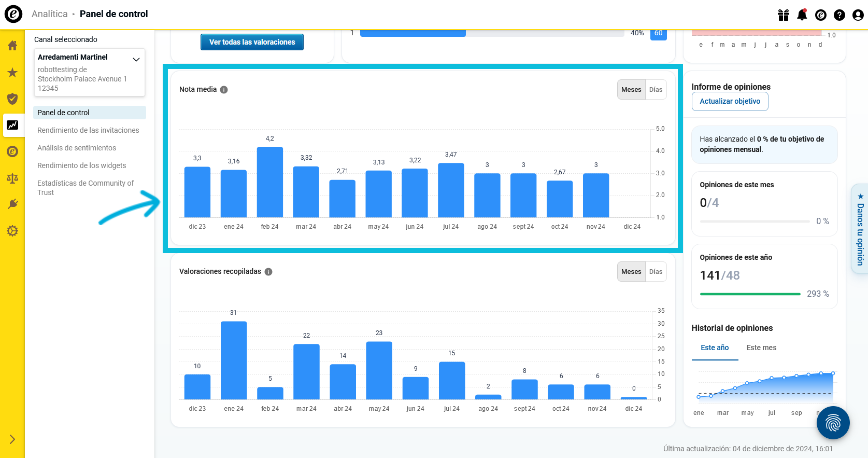Click the Informe de opiniones heading
868x458 pixels.
(731, 87)
